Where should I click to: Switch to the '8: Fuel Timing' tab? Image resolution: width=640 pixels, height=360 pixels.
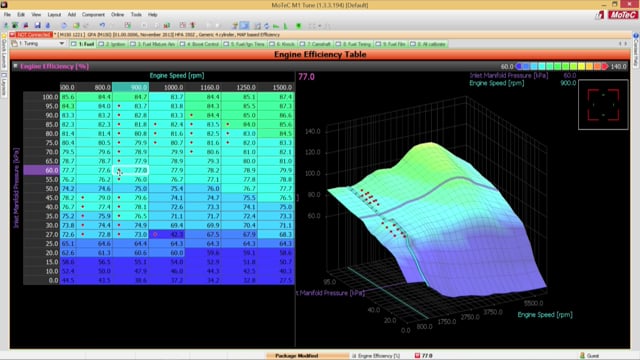353,44
